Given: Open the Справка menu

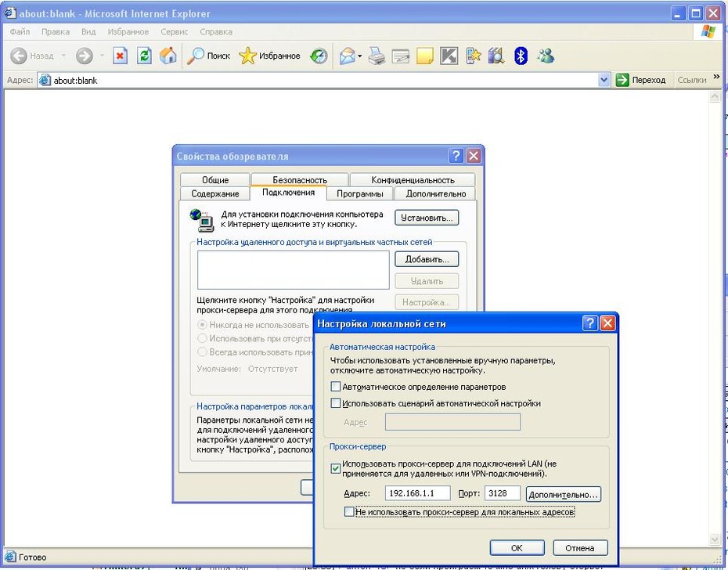Looking at the screenshot, I should click(216, 31).
